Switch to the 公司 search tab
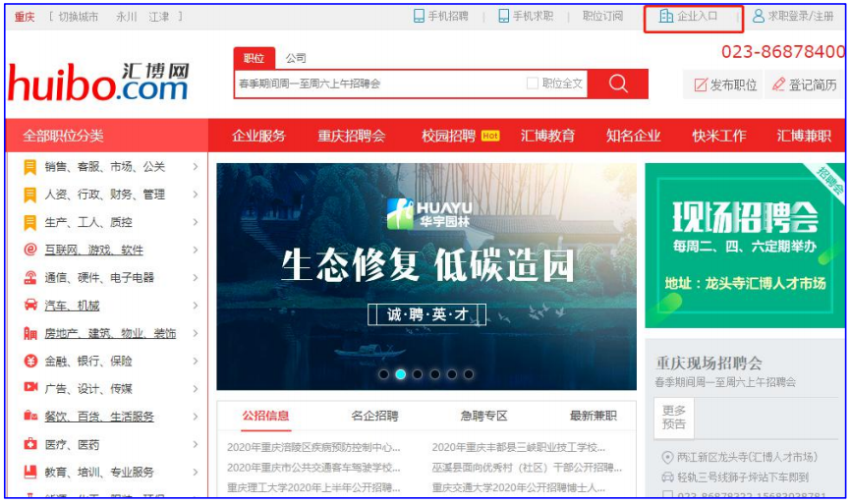Screen dimensions: 850x504 [296, 58]
